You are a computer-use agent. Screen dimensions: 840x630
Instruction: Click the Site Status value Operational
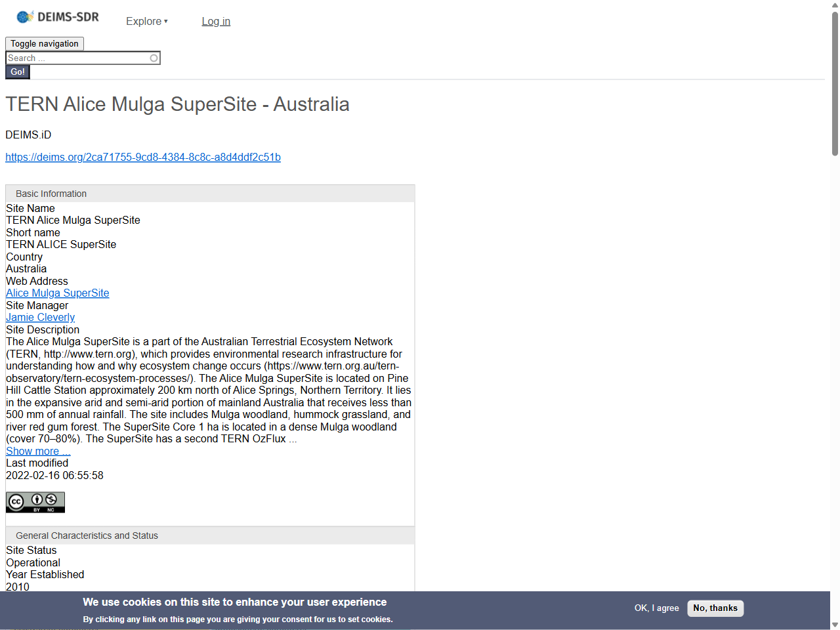(33, 563)
